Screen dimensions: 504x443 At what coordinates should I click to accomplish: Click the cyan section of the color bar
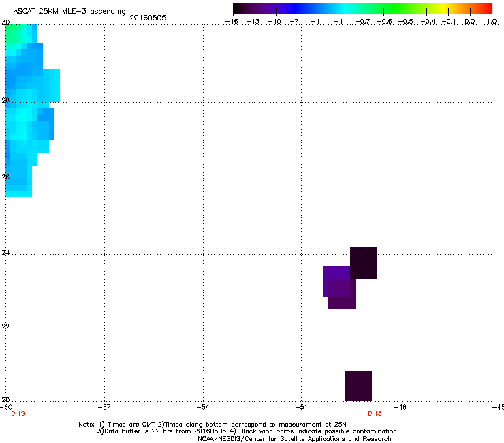click(344, 9)
